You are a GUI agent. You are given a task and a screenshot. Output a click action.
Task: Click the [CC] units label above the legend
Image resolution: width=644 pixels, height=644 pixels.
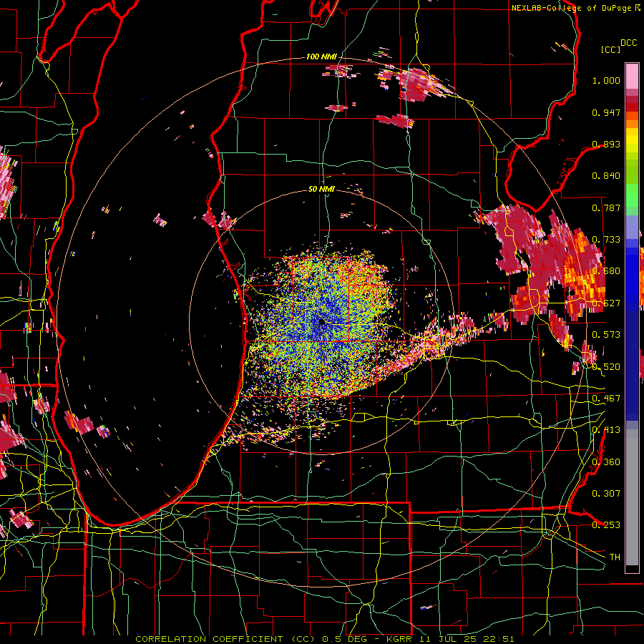click(x=610, y=49)
